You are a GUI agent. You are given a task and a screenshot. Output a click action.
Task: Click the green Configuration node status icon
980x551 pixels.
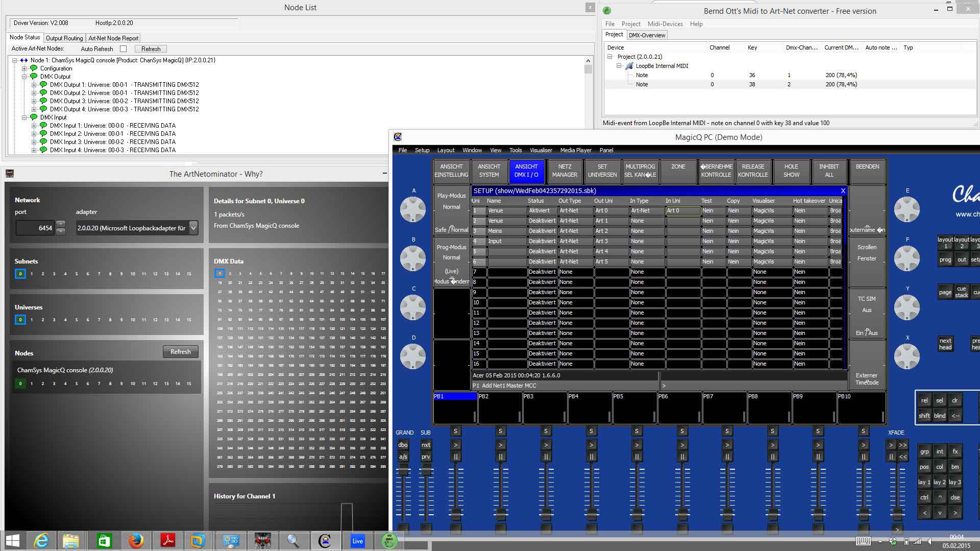coord(34,68)
